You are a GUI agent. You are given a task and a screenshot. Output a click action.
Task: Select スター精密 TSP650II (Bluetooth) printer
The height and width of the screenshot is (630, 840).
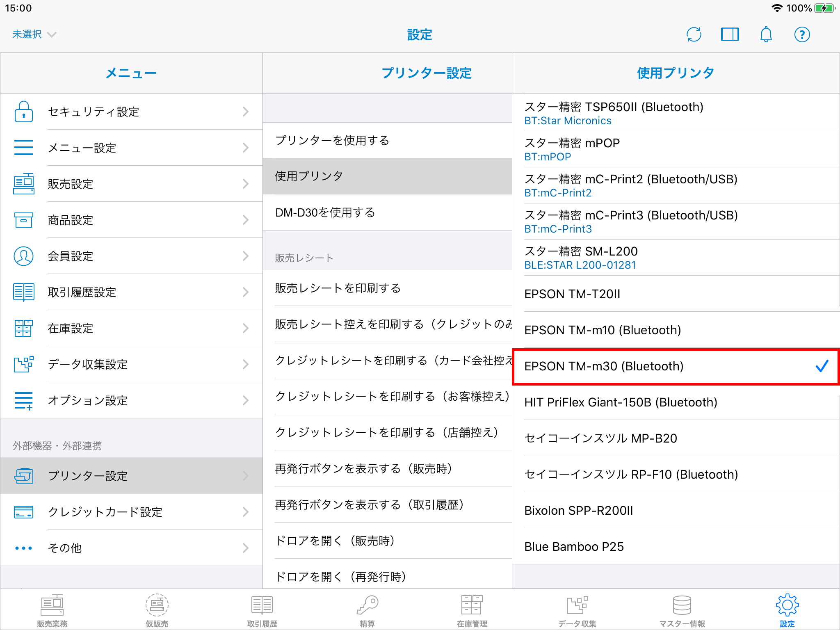coord(676,113)
